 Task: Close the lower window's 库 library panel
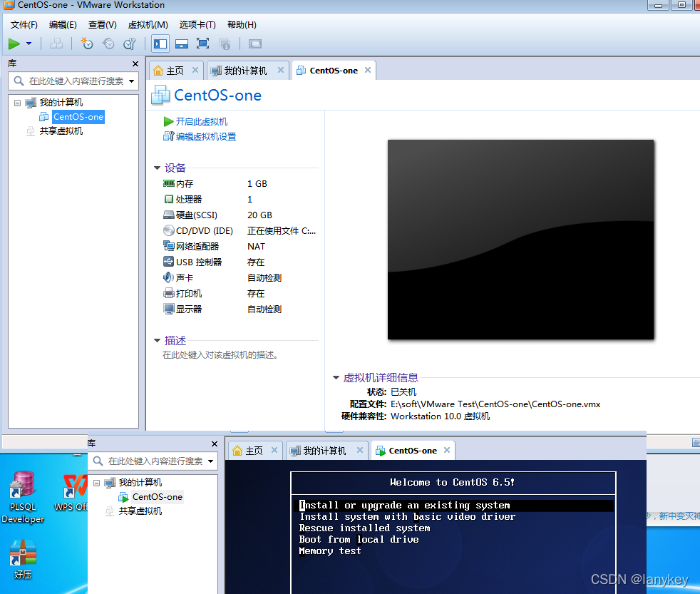(215, 444)
